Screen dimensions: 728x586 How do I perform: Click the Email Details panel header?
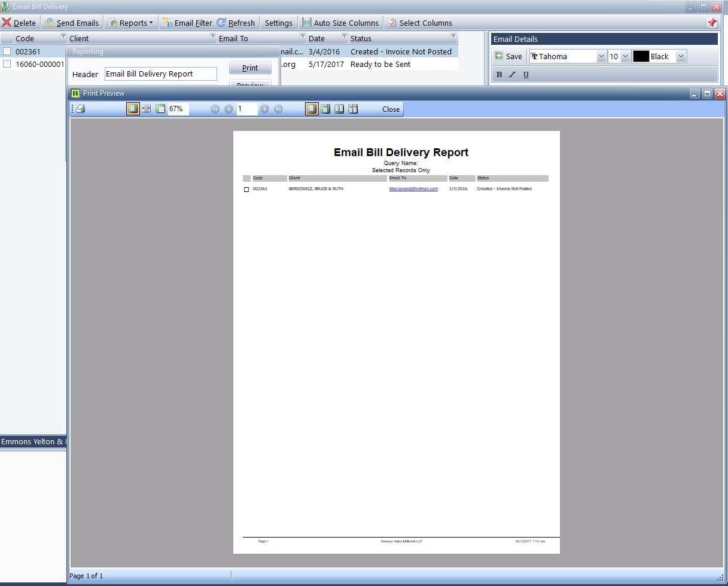click(x=604, y=39)
